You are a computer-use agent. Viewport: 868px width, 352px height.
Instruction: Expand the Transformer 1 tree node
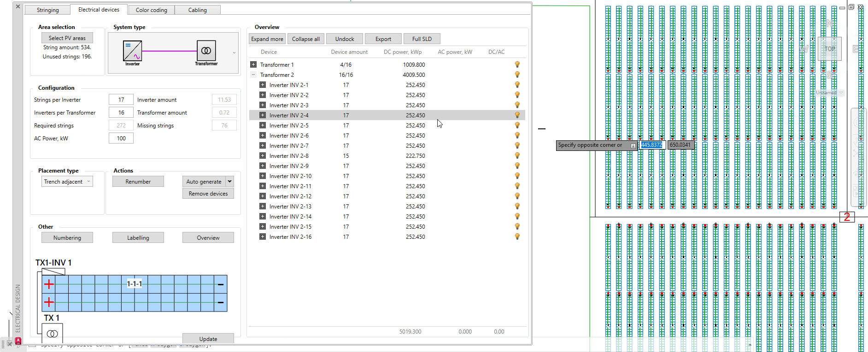pyautogui.click(x=253, y=64)
